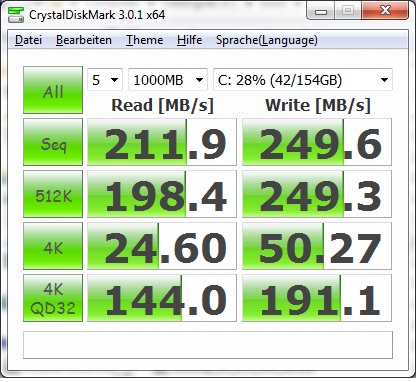The width and height of the screenshot is (420, 382).
Task: Click the Seq read value 211.9
Action: click(162, 142)
